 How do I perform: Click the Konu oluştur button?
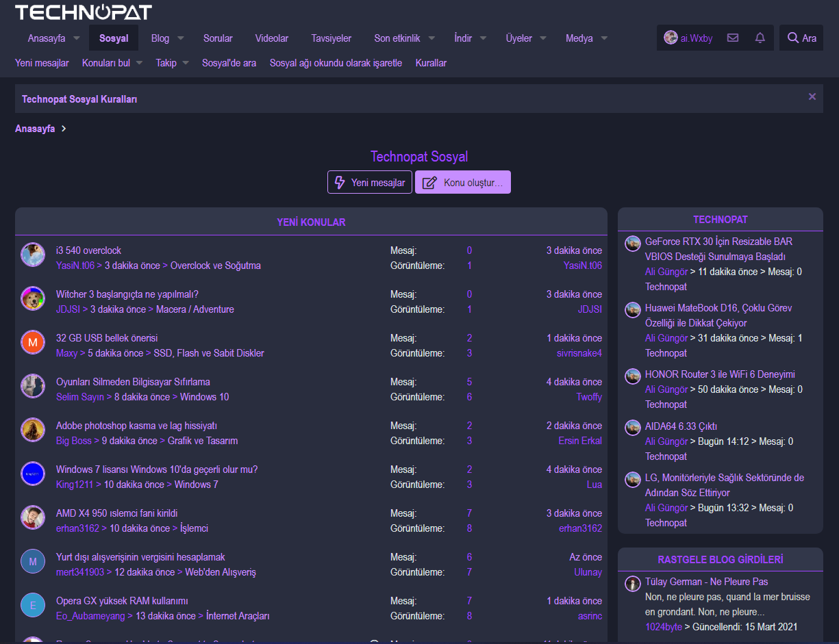click(463, 182)
